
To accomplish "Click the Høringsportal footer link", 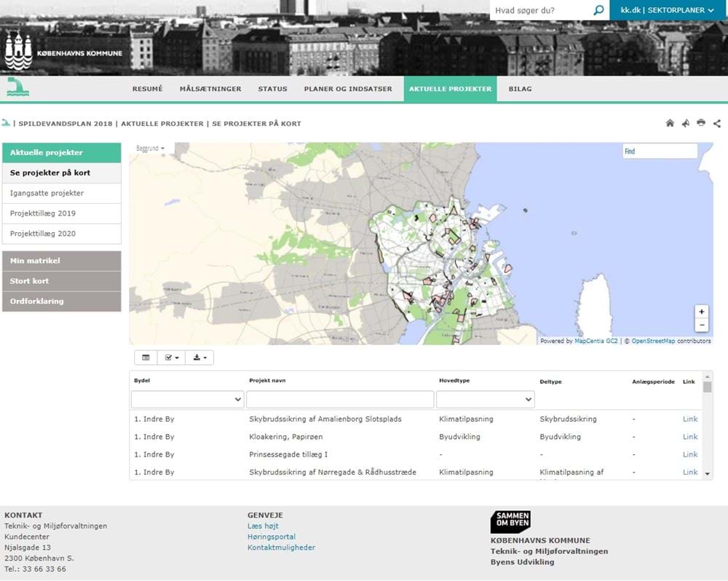I will pos(272,537).
